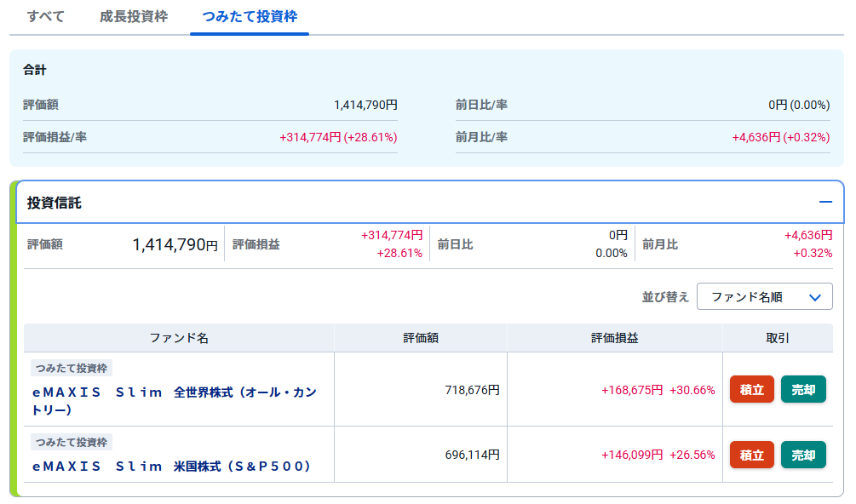The width and height of the screenshot is (856, 504).
Task: Click the 取引 column header
Action: 778,338
